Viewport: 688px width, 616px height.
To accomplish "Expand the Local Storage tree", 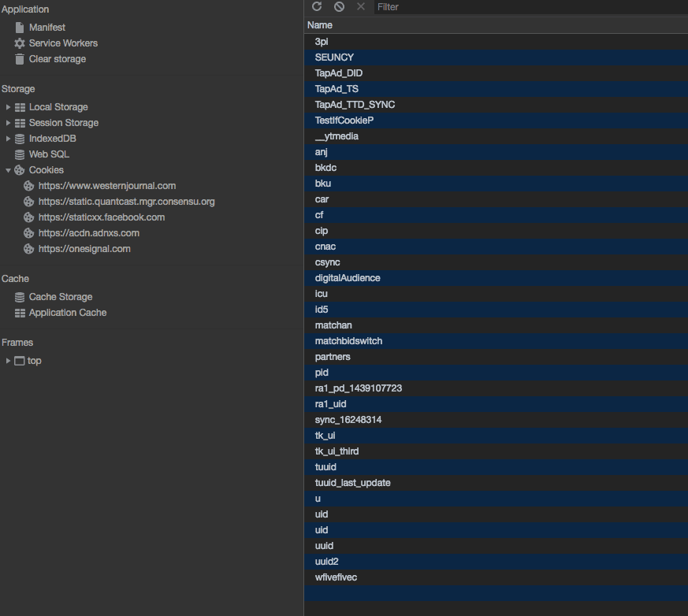I will (8, 107).
